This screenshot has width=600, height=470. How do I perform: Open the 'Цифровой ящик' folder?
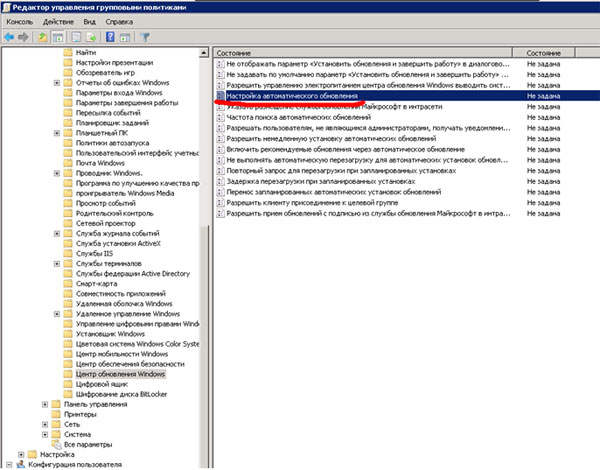[x=103, y=381]
